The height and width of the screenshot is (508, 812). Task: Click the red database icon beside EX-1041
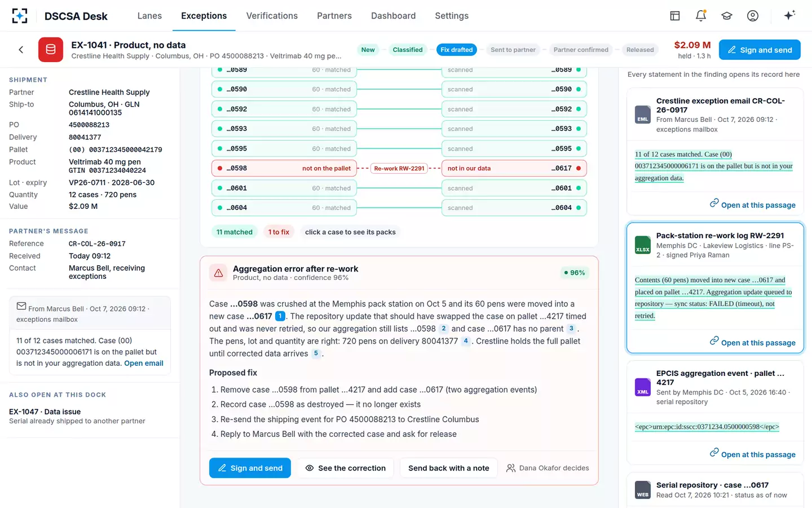51,50
